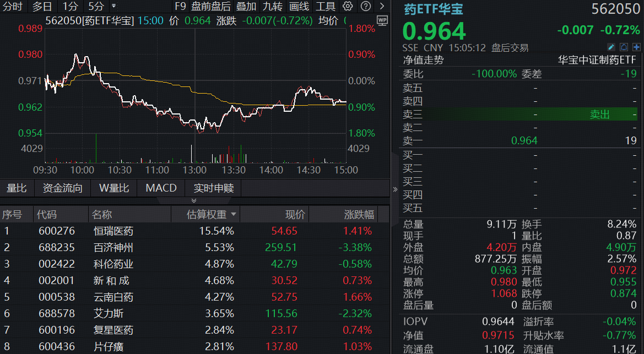
Task: Switch to 多日 chart tab
Action: pyautogui.click(x=42, y=6)
